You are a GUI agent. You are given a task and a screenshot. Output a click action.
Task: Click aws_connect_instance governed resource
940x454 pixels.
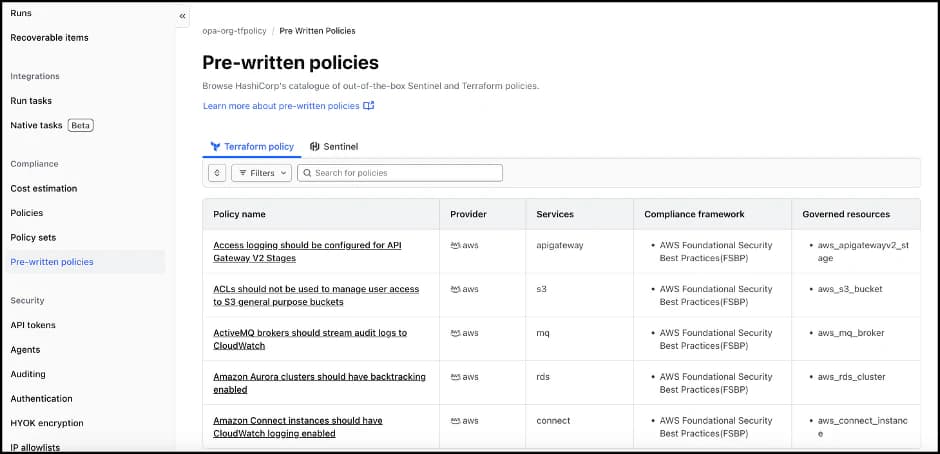[x=863, y=427]
